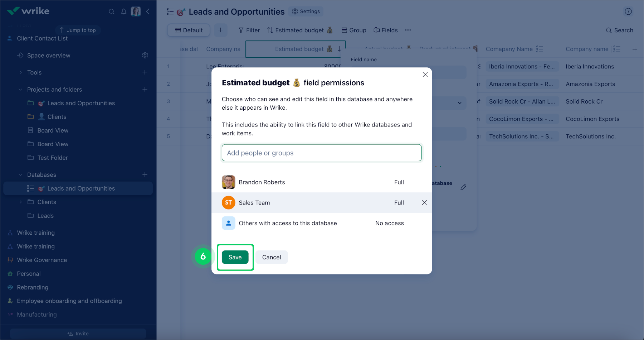Click the search magnifier icon in sidebar header
This screenshot has width=644, height=340.
(x=112, y=11)
